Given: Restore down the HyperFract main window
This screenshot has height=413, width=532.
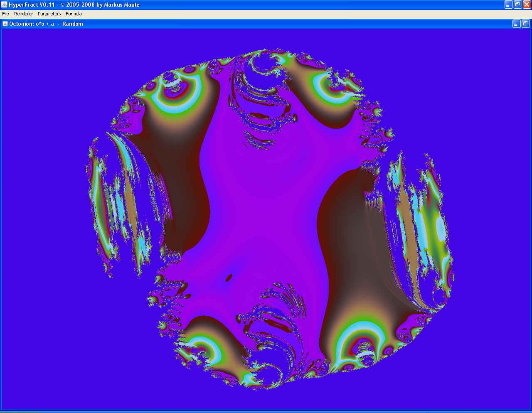Looking at the screenshot, I should [517, 5].
